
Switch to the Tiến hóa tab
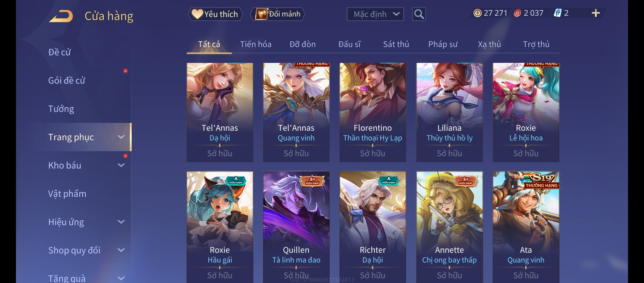point(256,44)
